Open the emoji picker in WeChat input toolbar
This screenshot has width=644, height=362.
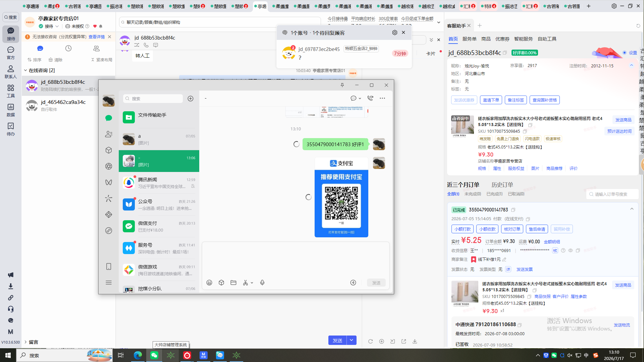(209, 283)
